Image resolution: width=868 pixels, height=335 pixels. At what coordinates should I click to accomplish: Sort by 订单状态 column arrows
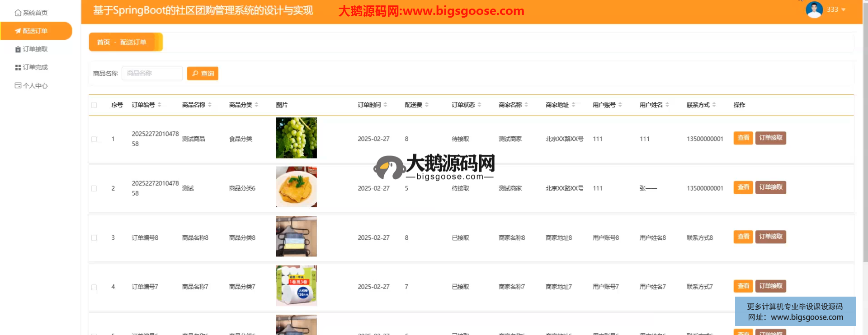point(479,105)
